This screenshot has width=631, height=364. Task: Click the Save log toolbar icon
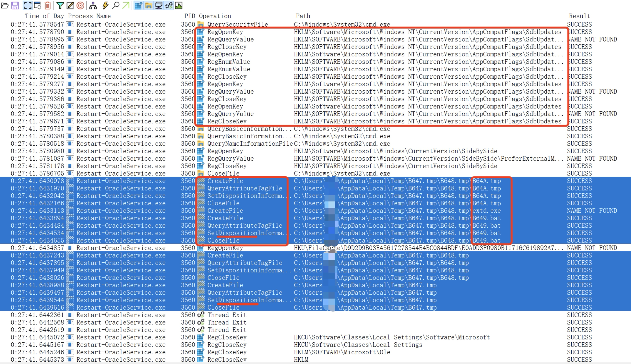pos(15,5)
